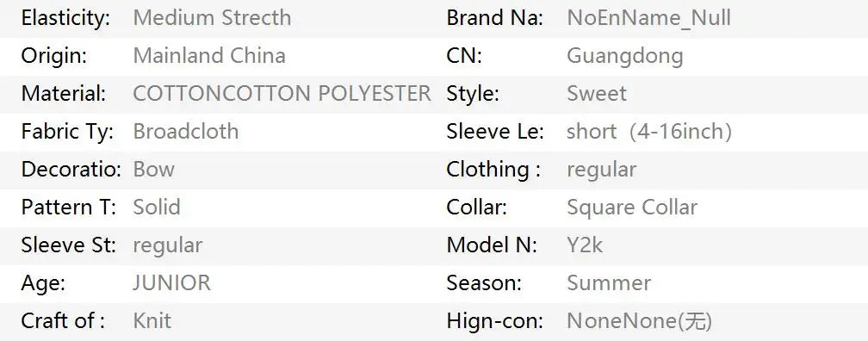Select the Guangdong value
This screenshot has height=341, width=868.
[x=625, y=57]
